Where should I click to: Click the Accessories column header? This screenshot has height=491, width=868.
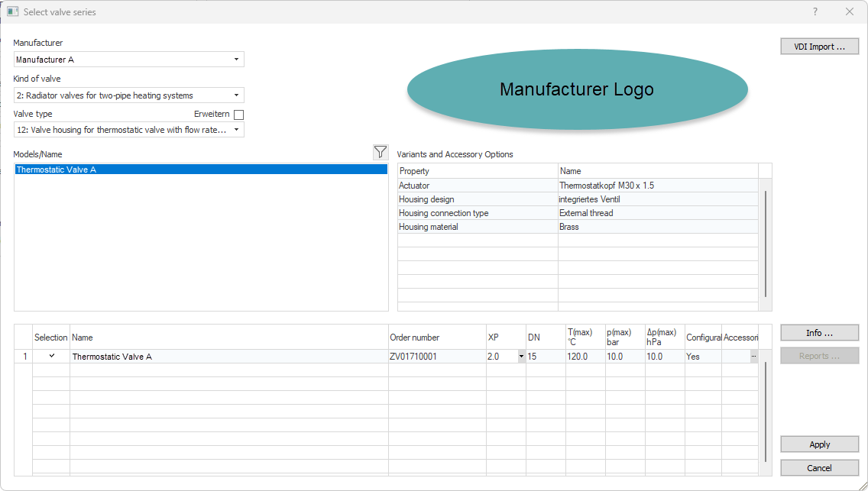(x=740, y=338)
